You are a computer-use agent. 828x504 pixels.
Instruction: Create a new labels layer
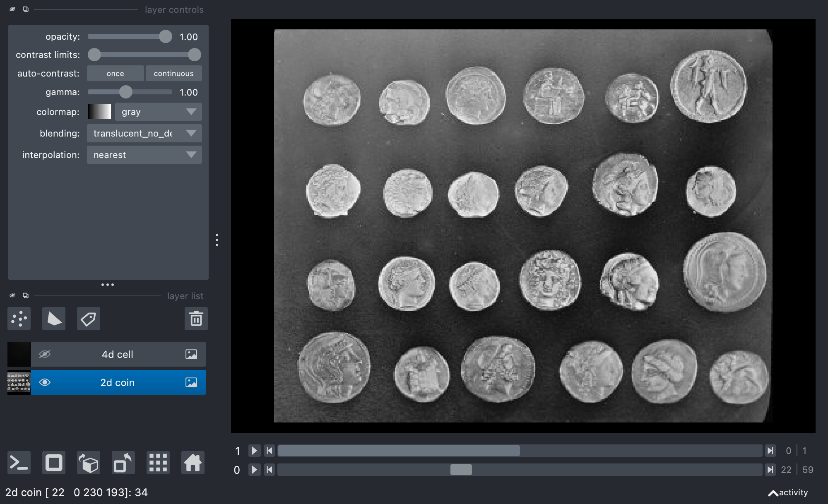click(89, 319)
